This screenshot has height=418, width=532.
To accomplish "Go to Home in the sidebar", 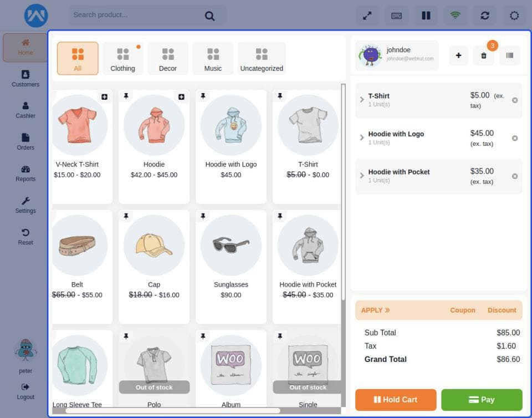I will coord(25,48).
